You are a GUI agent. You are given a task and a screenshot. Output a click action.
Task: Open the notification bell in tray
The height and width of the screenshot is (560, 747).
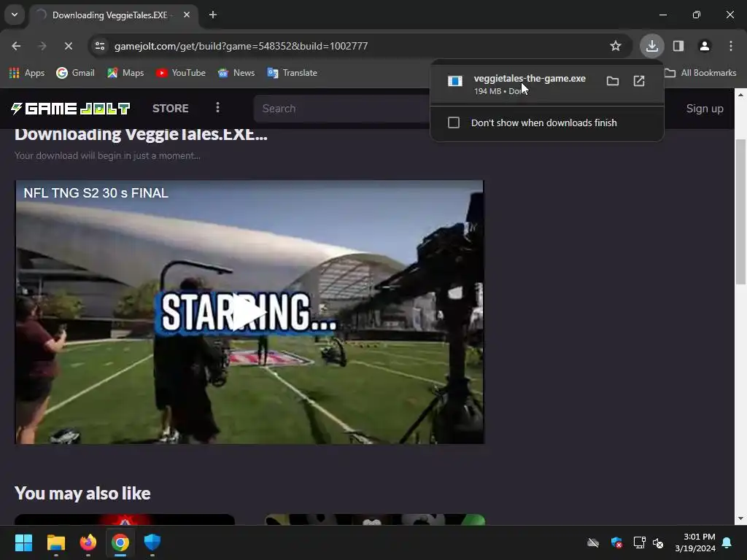pos(727,542)
